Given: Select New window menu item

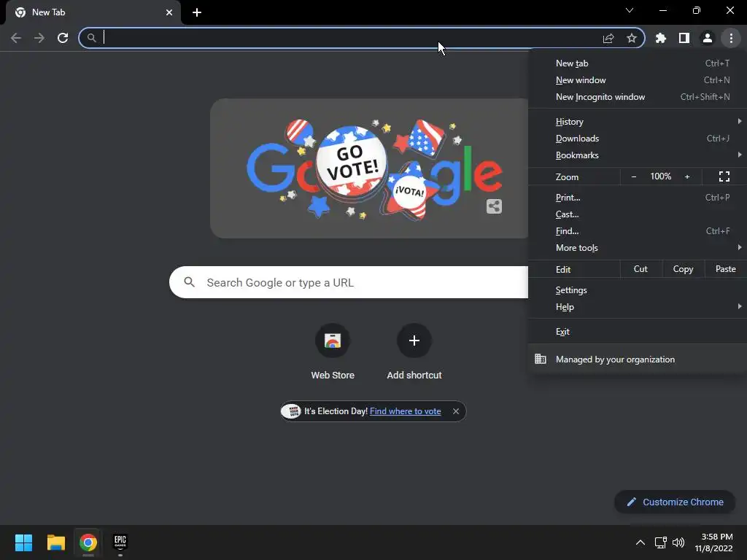Looking at the screenshot, I should click(x=638, y=80).
